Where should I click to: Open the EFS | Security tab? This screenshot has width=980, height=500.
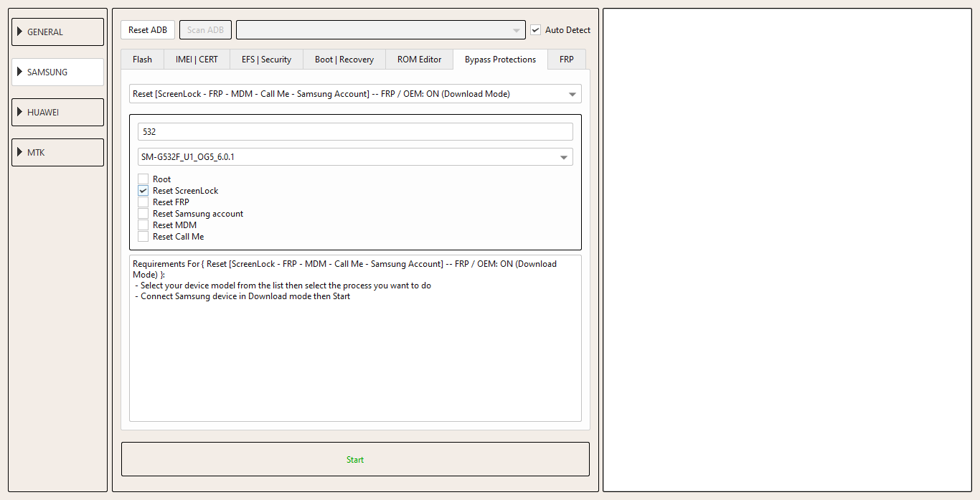pos(266,60)
